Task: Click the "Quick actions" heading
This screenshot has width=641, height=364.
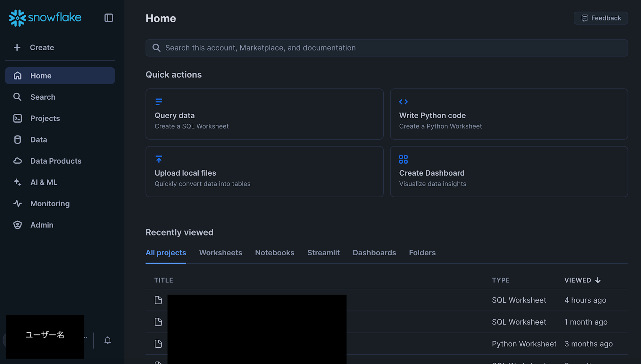Action: pos(174,75)
